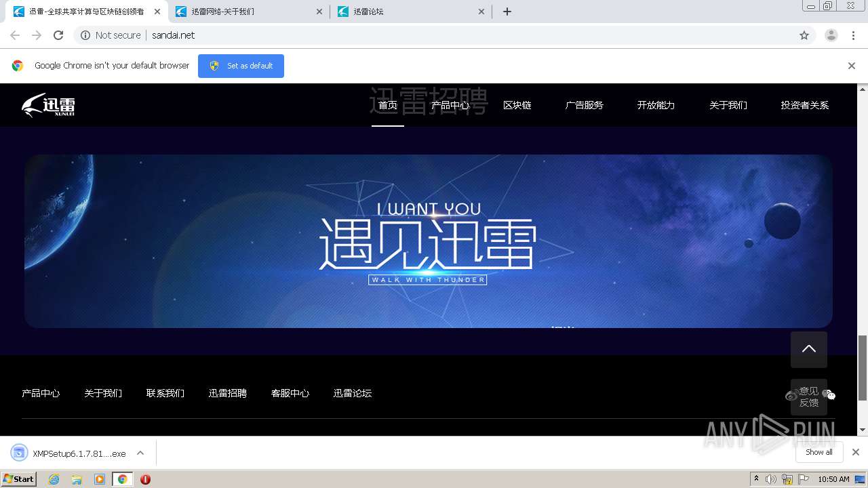Open 首页 nav menu item
Viewport: 868px width, 488px height.
388,105
